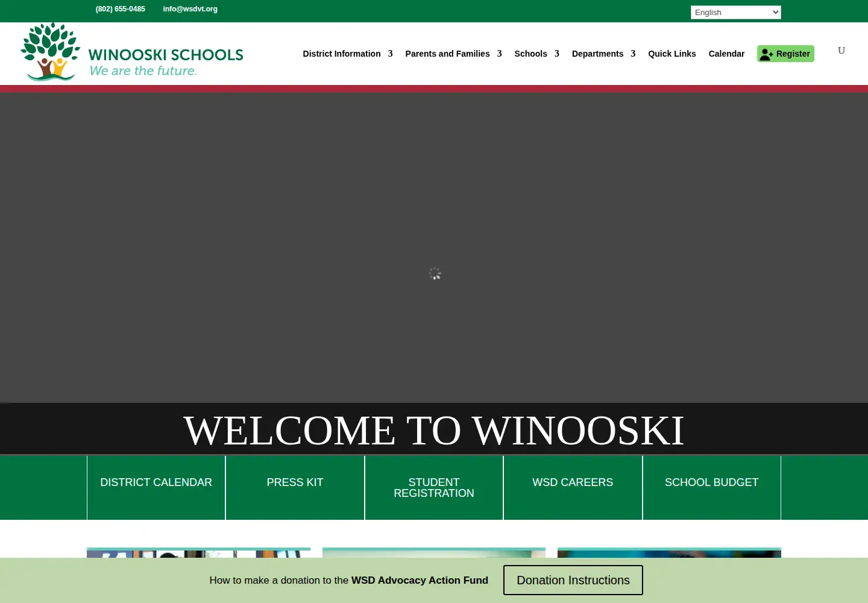Screen dimensions: 868x603
Task: Expand the District Information menu arrow
Action: pos(390,54)
